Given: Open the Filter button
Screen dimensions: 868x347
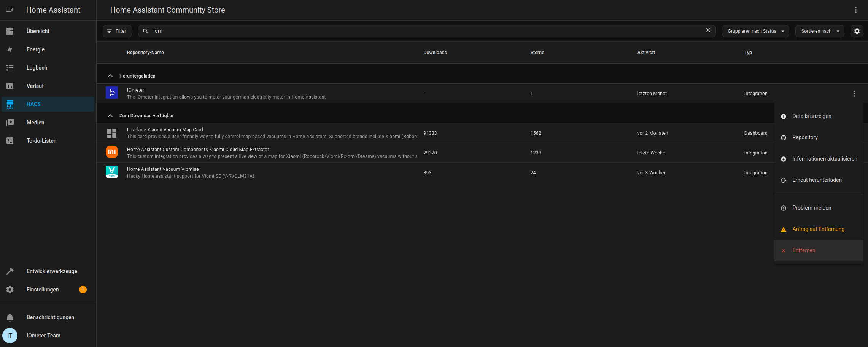Looking at the screenshot, I should [117, 31].
